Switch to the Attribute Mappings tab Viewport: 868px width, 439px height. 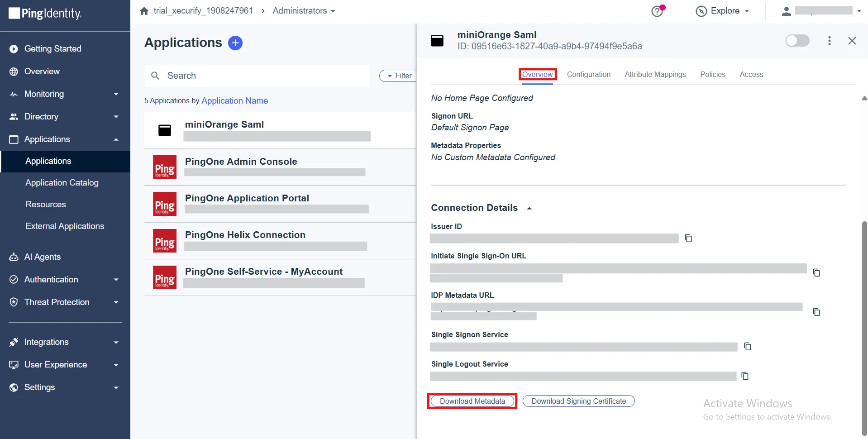655,74
